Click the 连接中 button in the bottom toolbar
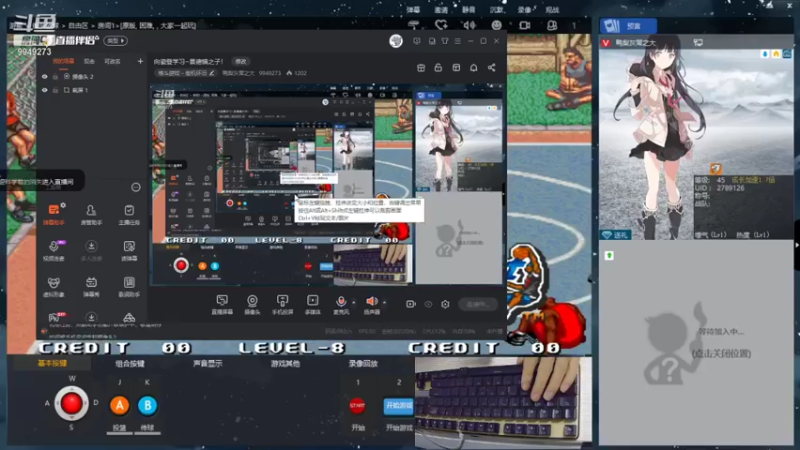 [478, 304]
